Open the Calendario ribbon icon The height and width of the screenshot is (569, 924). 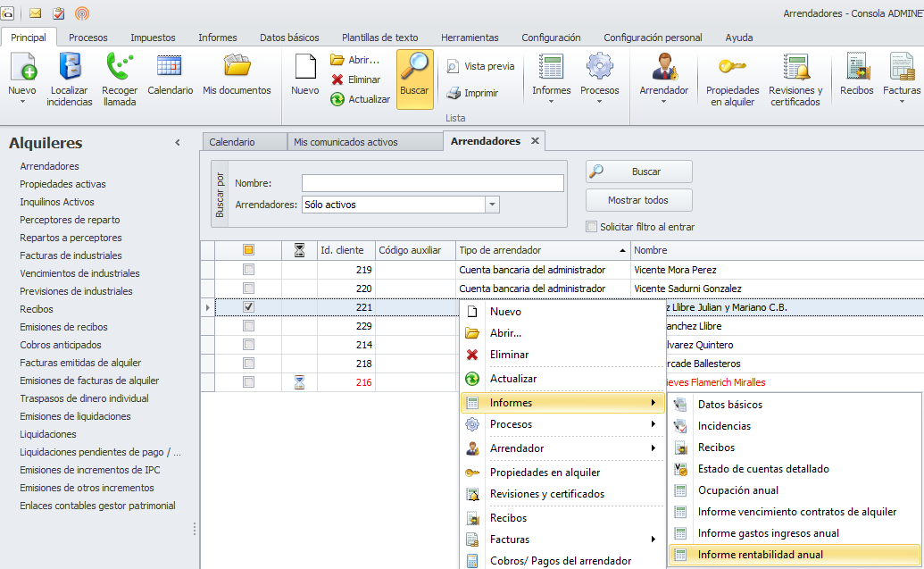click(170, 68)
